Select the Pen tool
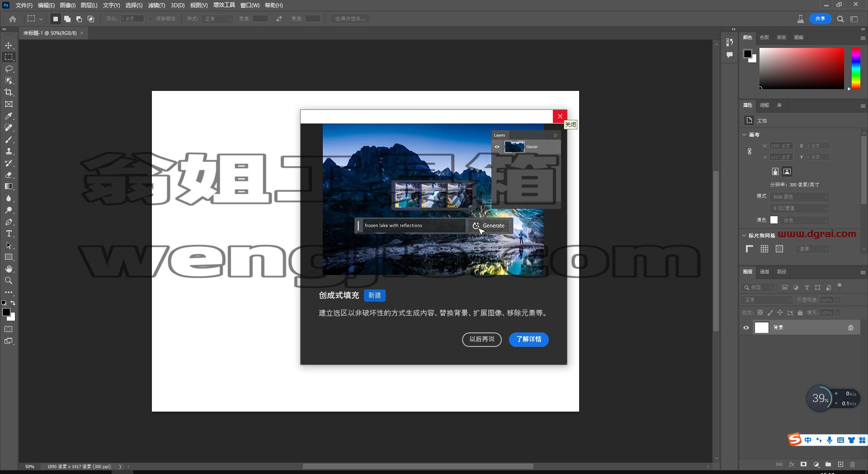The image size is (868, 474). (9, 222)
